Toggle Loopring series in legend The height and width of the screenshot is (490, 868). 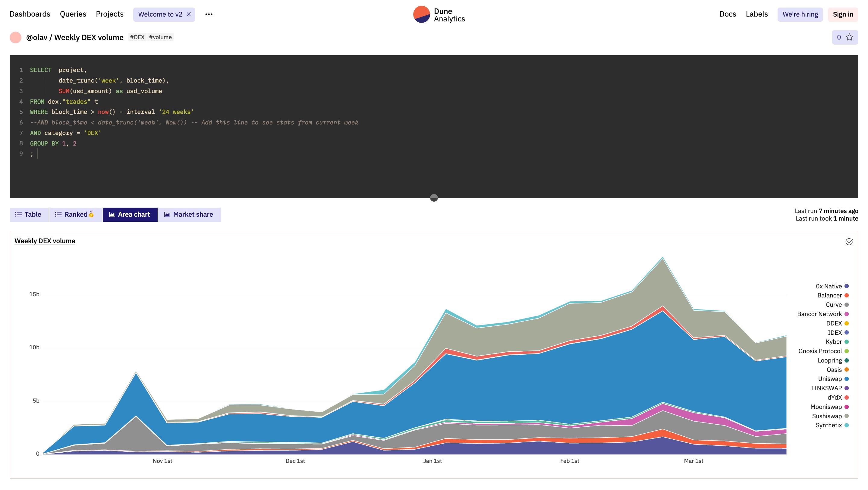[x=833, y=361]
